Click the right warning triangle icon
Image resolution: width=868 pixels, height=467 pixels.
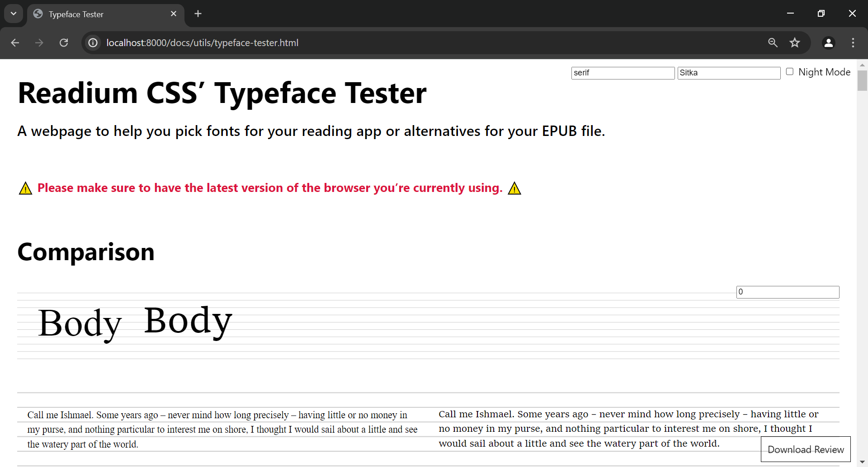[x=514, y=188]
